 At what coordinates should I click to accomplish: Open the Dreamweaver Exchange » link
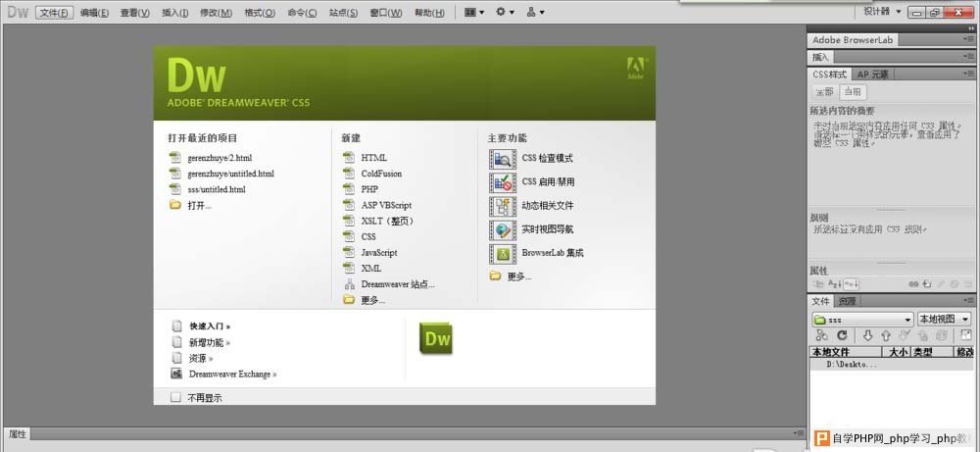(x=233, y=374)
